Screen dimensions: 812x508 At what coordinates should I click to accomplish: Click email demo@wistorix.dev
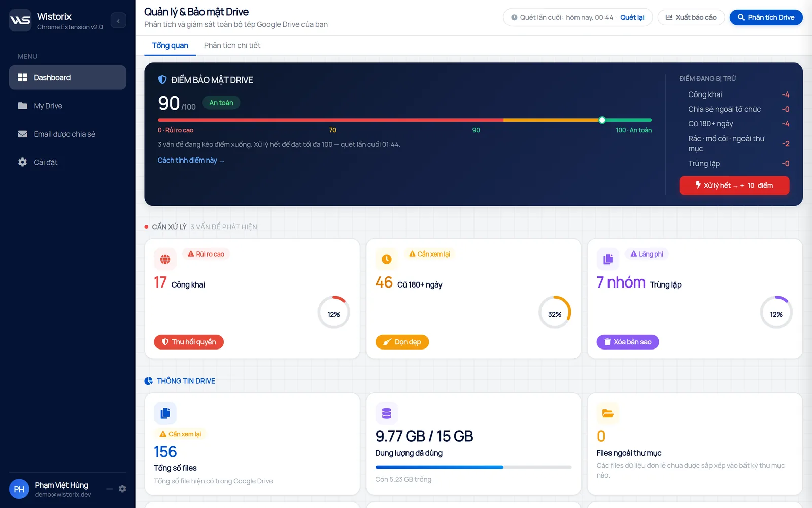point(63,495)
